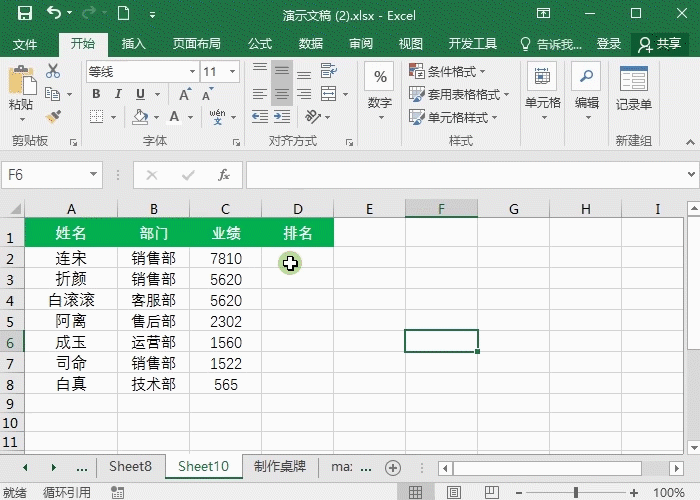Click Decrease Font Size icon
Image resolution: width=700 pixels, height=500 pixels.
tap(207, 94)
